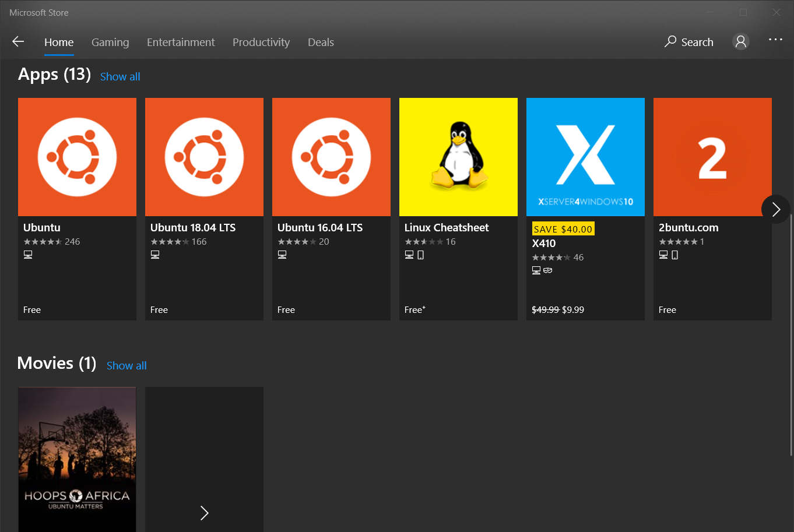Open the Hoops Africa movie poster
The height and width of the screenshot is (532, 794).
click(x=77, y=459)
